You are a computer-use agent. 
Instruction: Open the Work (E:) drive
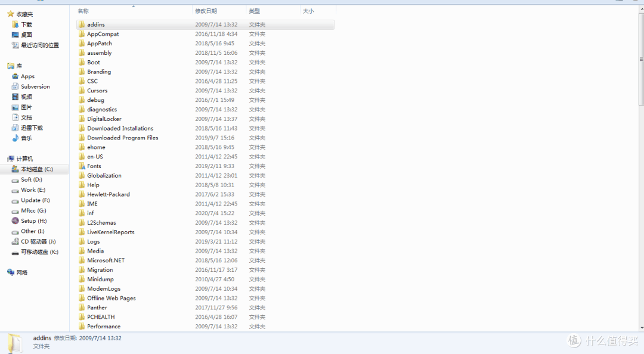point(33,190)
